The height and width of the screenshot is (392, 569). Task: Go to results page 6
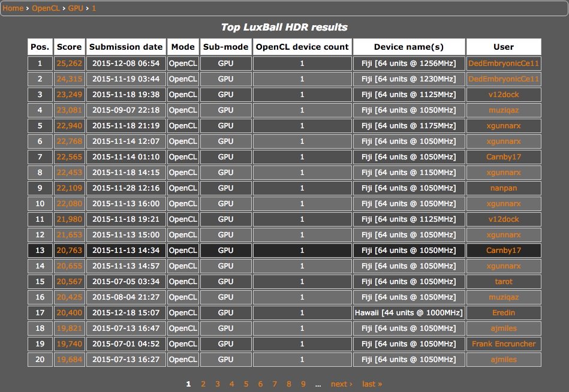click(260, 384)
